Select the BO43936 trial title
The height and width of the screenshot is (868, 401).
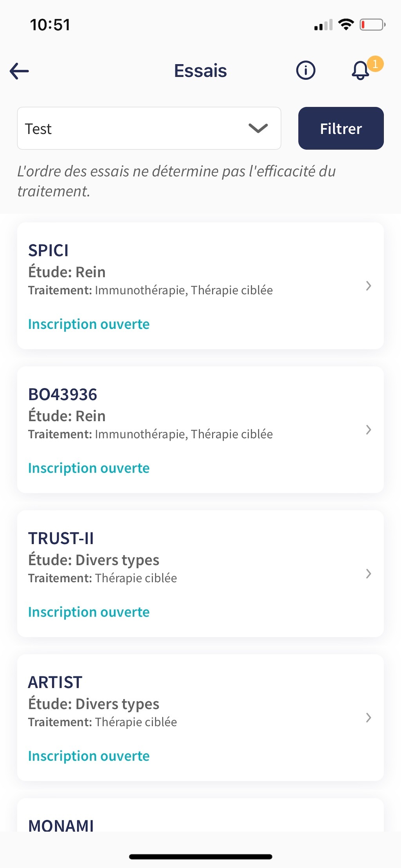(63, 395)
